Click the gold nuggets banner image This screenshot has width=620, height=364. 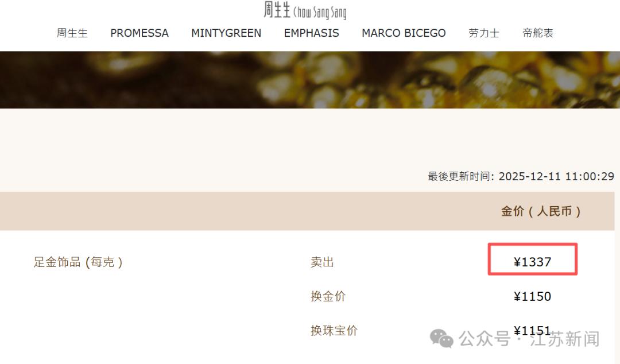(310, 80)
